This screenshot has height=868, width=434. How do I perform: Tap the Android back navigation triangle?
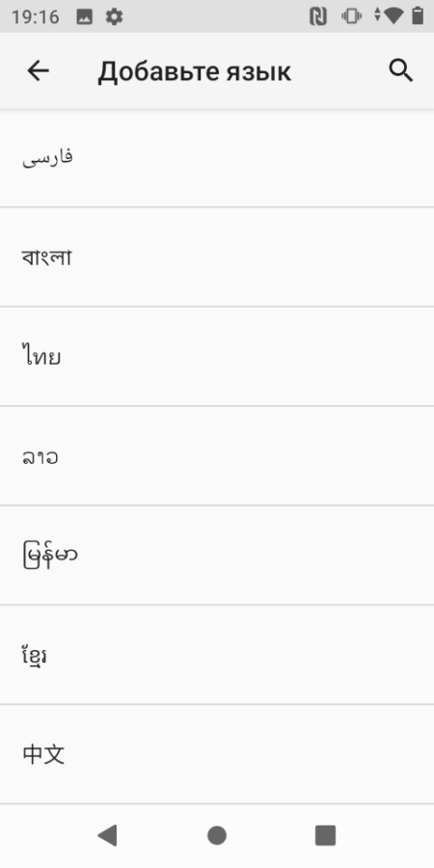pos(107,835)
